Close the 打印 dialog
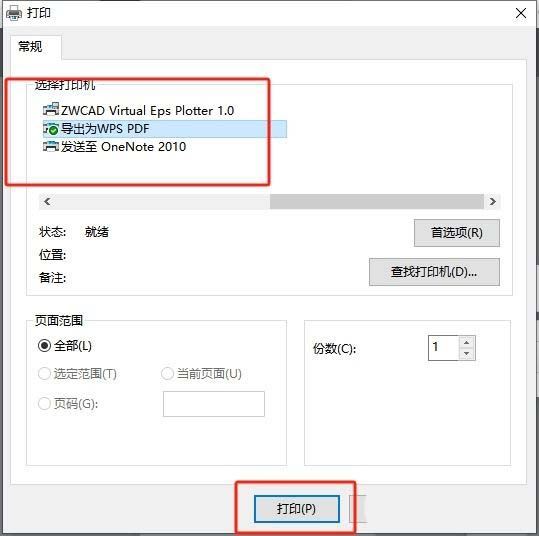This screenshot has width=539, height=536. [x=521, y=13]
